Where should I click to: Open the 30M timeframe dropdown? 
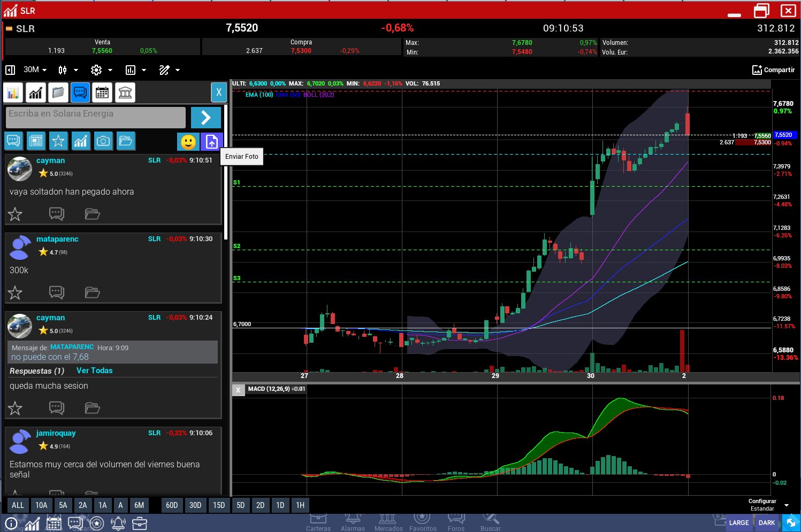35,70
